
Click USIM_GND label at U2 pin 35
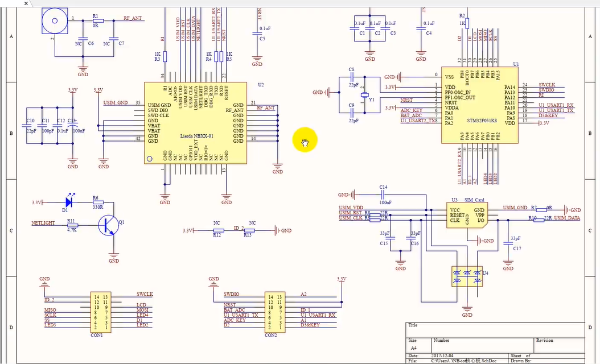click(116, 103)
